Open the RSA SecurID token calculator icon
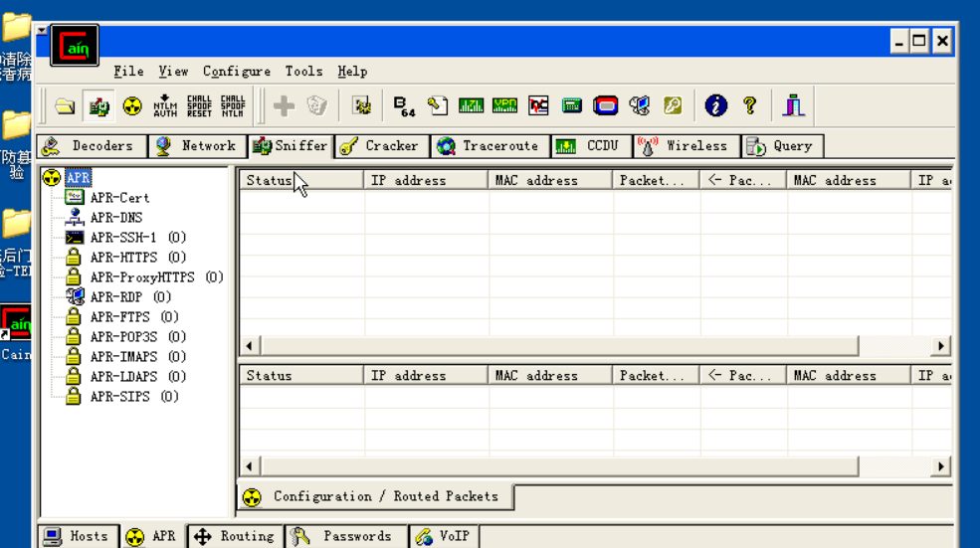Image resolution: width=980 pixels, height=548 pixels. click(605, 106)
